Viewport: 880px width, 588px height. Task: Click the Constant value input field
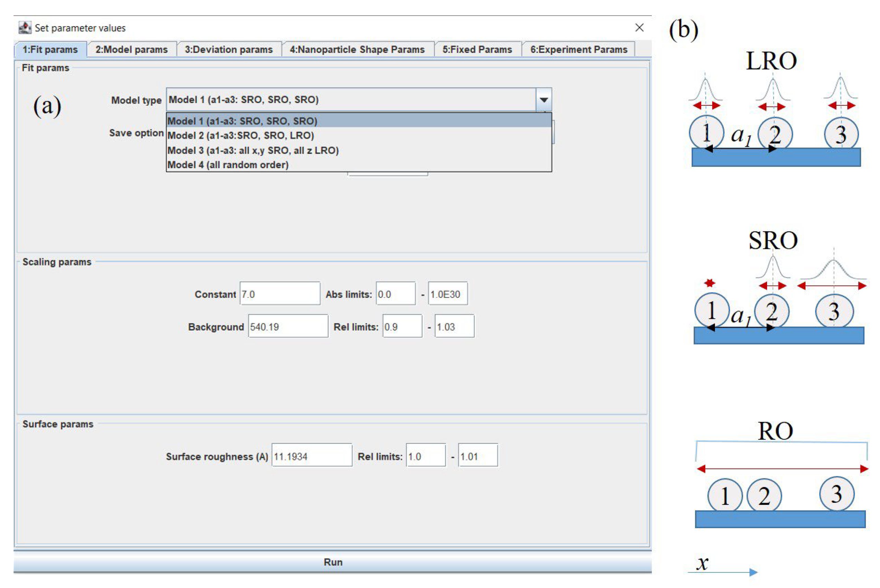[280, 294]
